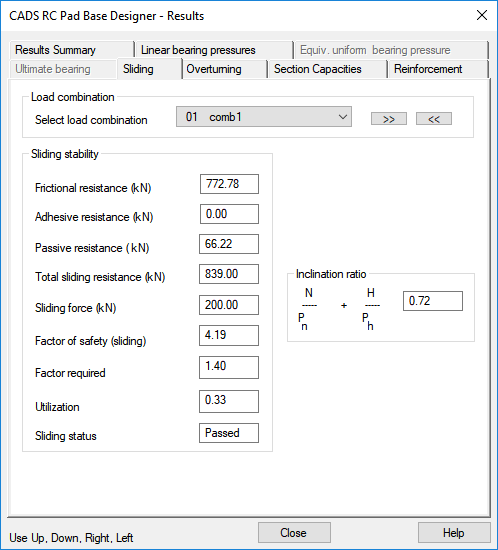
Task: Open the Ultimate bearing tab
Action: coord(63,69)
